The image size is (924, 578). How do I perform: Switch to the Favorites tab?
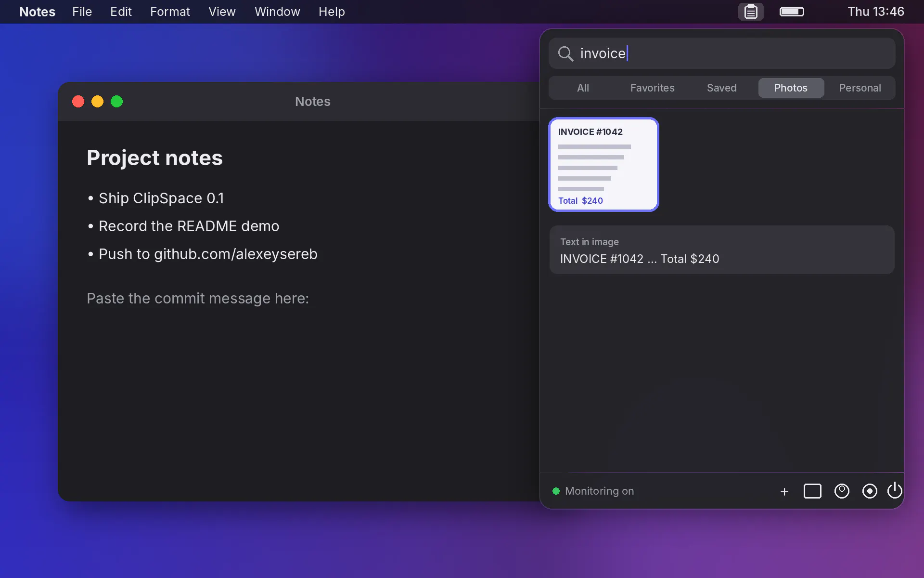[652, 88]
